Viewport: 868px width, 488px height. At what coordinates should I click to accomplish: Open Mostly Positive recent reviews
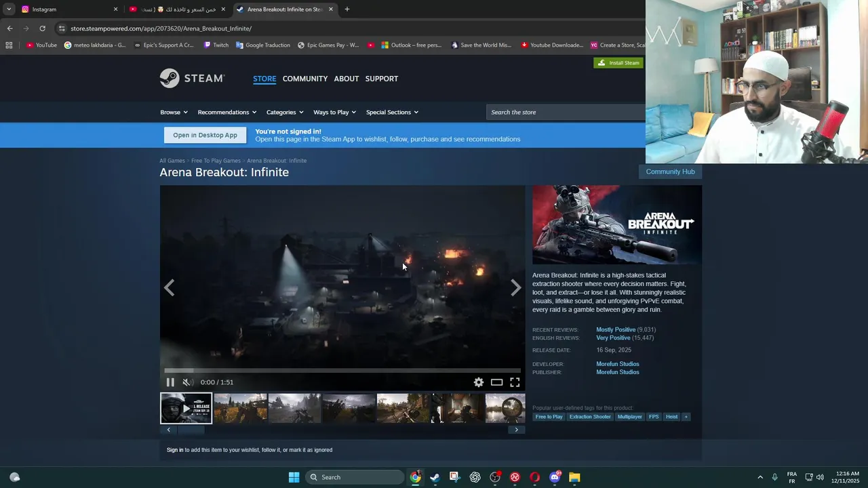pos(616,330)
